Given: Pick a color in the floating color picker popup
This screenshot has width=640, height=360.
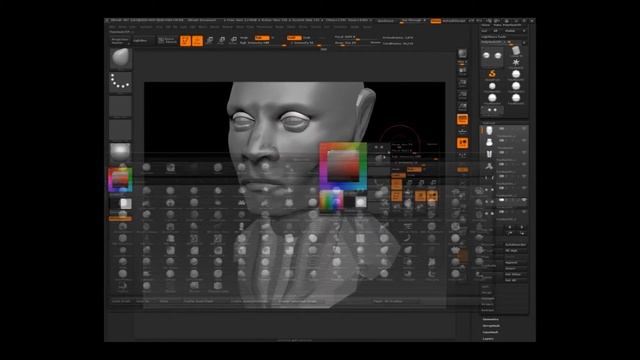Looking at the screenshot, I should pos(343,166).
